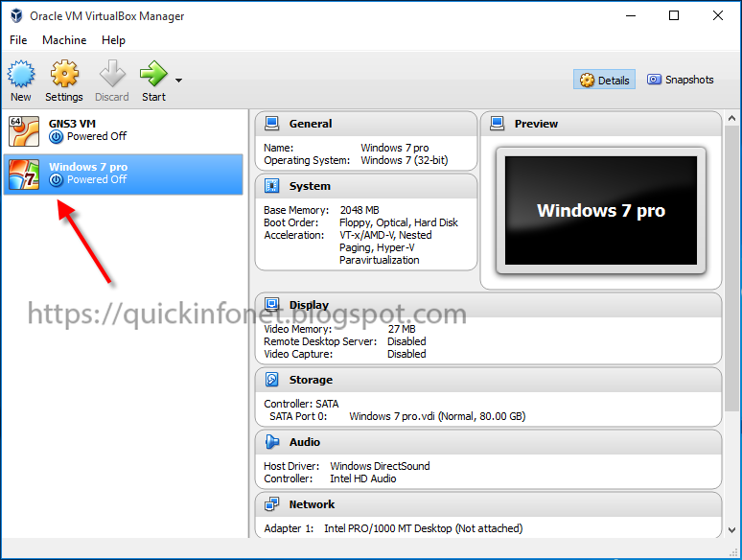
Task: Click the Preview section monitor icon
Action: pyautogui.click(x=498, y=124)
